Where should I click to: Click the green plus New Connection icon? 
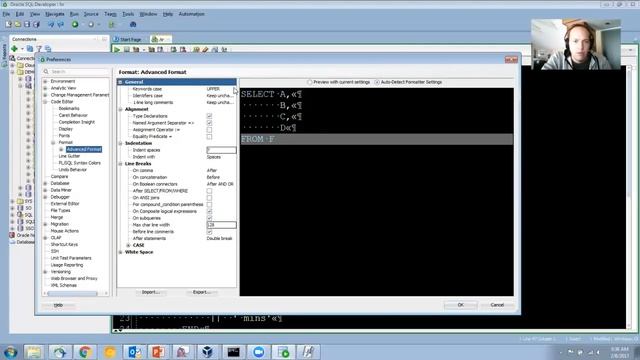pos(15,49)
